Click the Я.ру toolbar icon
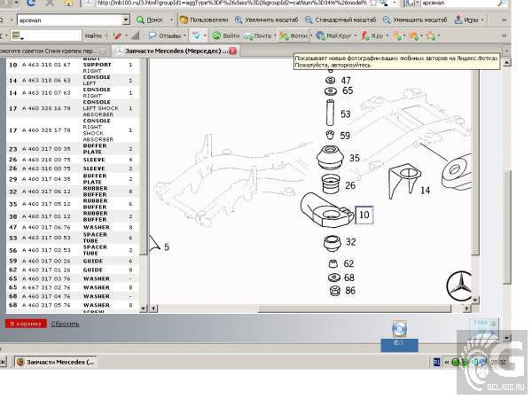The height and width of the screenshot is (399, 532). coord(372,35)
